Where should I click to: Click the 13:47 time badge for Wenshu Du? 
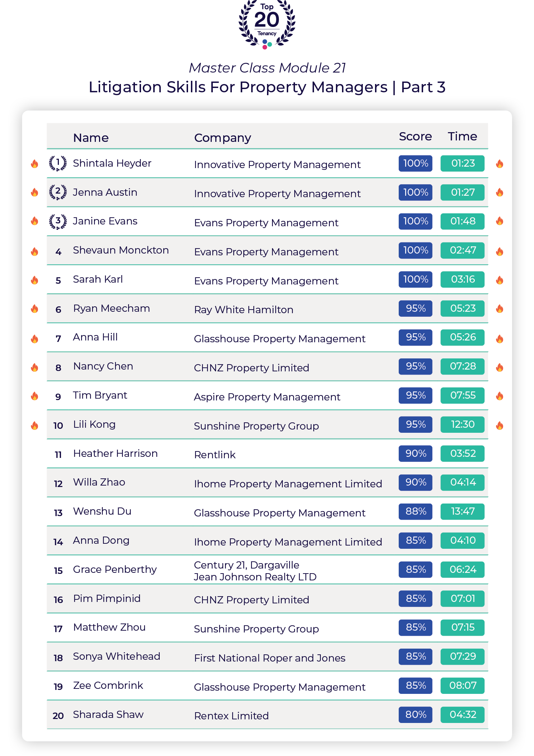click(x=463, y=511)
